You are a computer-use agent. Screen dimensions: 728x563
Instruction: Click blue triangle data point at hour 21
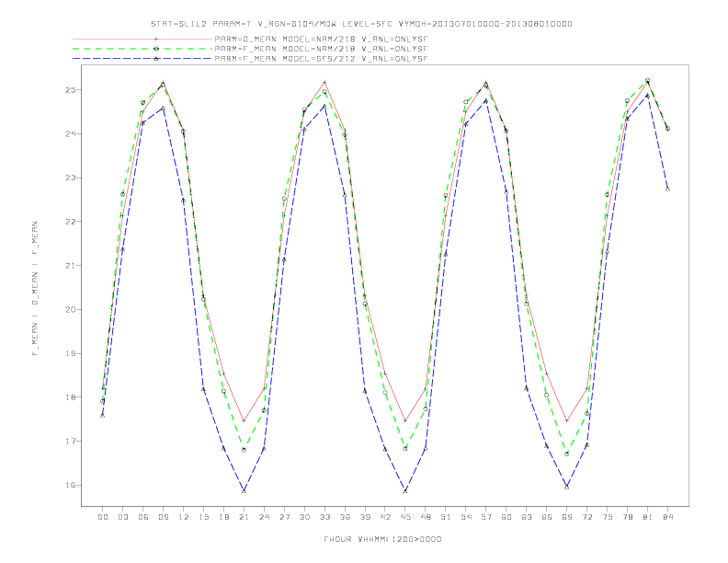pyautogui.click(x=244, y=490)
